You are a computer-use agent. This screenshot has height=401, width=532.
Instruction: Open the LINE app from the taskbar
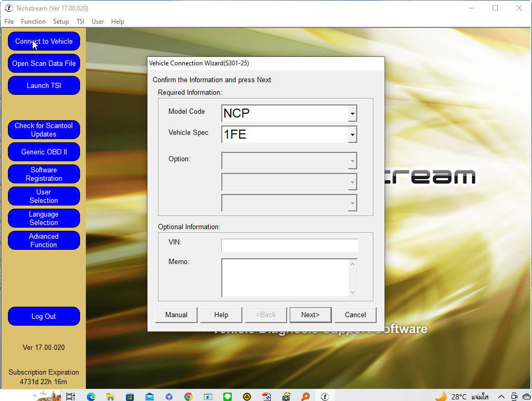coord(228,396)
